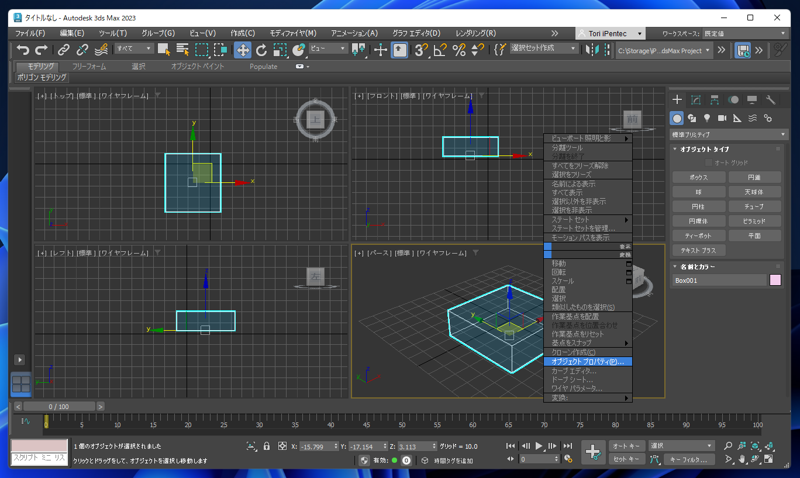Open the ワークスペース 既定値 dropdown
Viewport: 800px width, 478px height.
(x=745, y=33)
